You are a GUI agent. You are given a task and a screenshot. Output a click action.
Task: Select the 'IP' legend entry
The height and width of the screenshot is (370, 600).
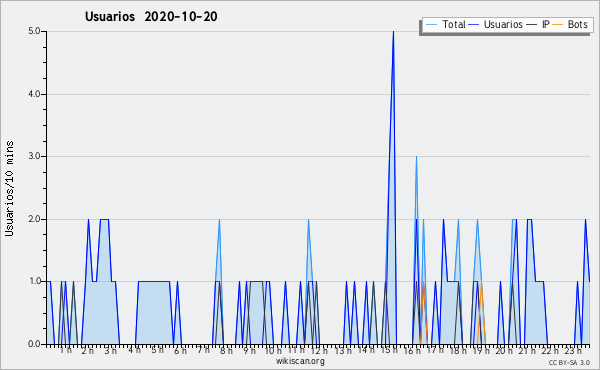[x=546, y=24]
